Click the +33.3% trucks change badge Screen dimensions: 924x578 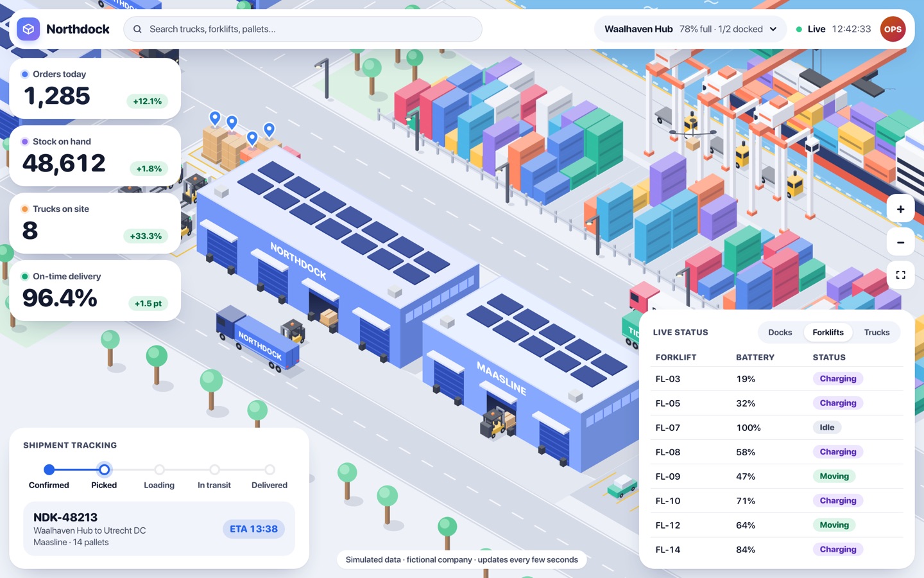click(x=146, y=236)
